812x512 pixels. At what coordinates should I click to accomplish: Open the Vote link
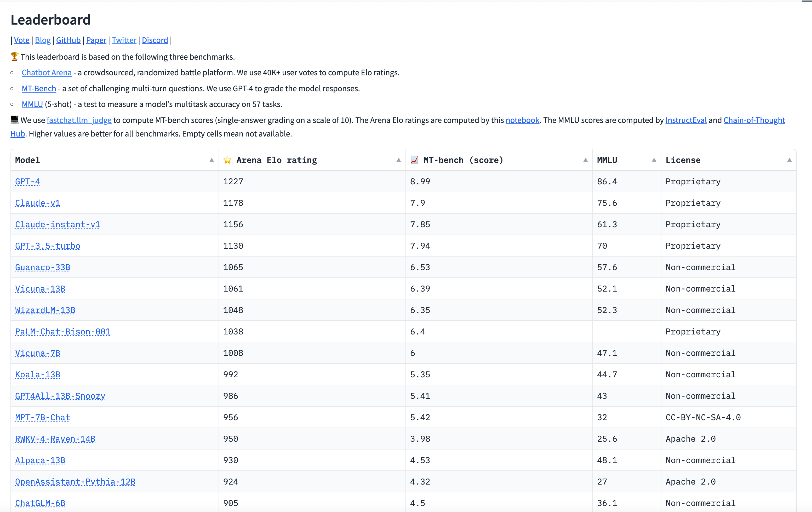pos(22,40)
